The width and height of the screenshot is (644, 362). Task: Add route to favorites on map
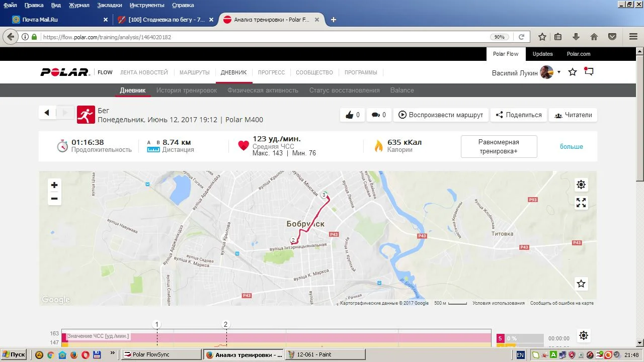point(581,284)
